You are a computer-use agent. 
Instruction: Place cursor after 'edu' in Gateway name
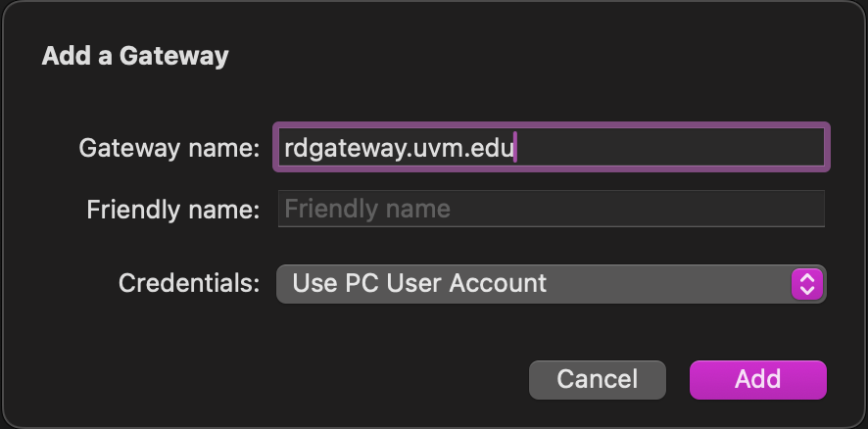point(516,148)
